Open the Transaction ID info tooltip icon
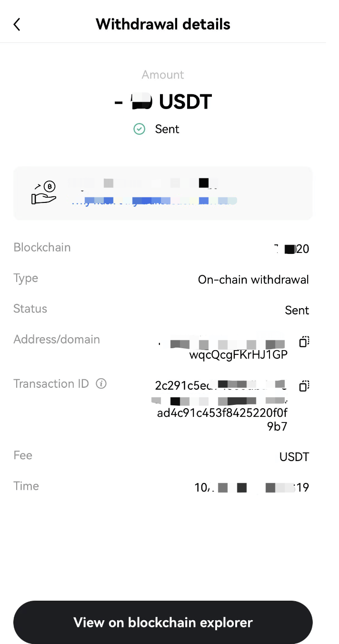This screenshot has height=644, width=339. coord(101,383)
